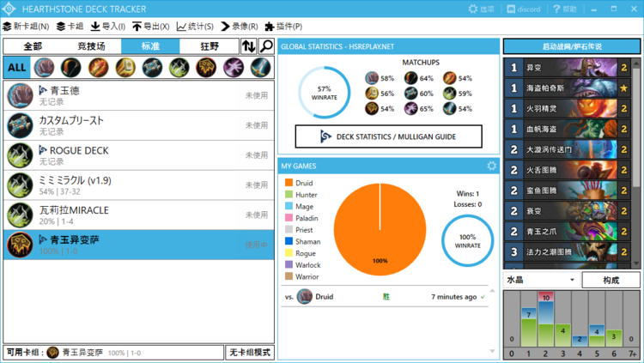This screenshot has width=644, height=363.
Task: Open the deck sort order icon
Action: (248, 46)
